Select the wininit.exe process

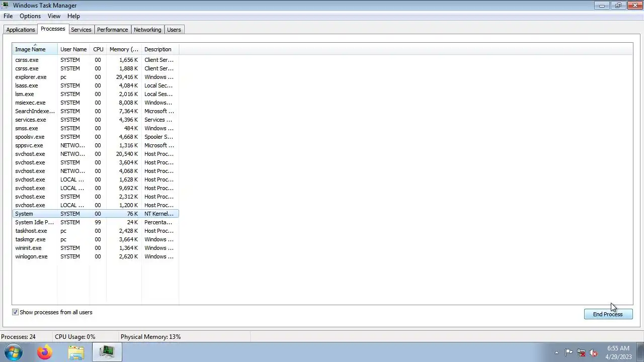96,248
